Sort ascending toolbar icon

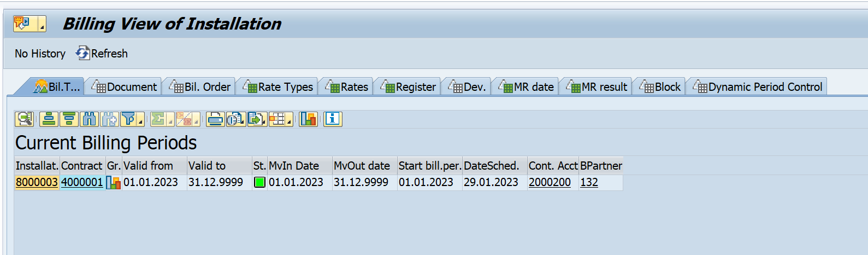pos(49,119)
